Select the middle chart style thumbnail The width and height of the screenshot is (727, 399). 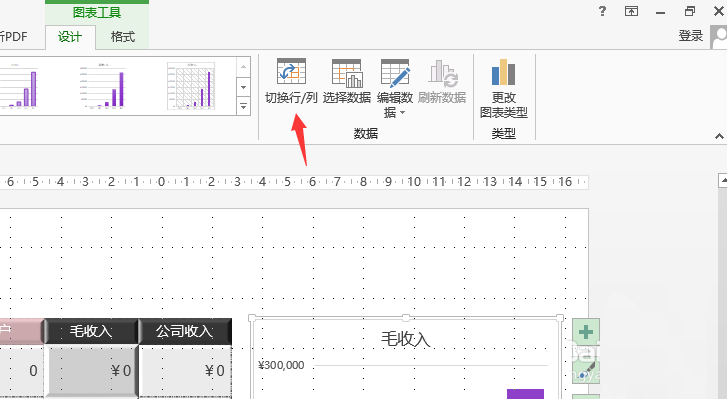click(x=103, y=86)
